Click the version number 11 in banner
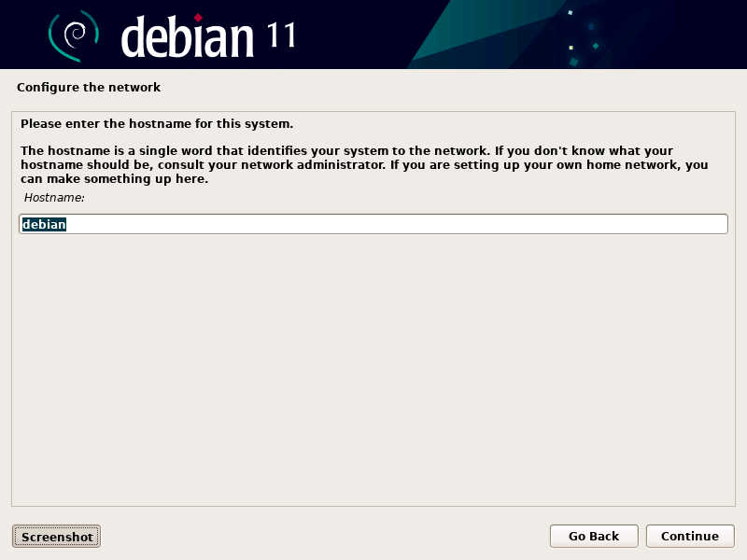 (281, 35)
